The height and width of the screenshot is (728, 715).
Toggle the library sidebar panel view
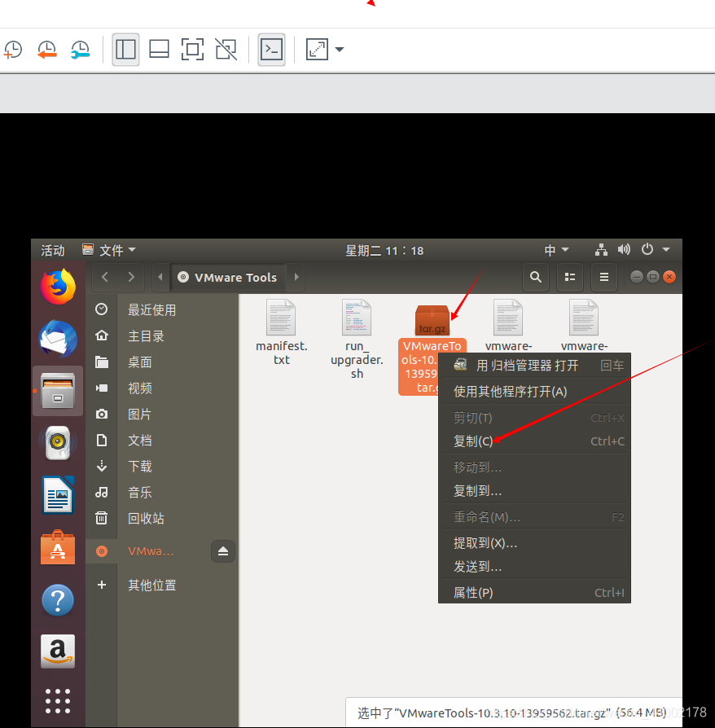click(125, 50)
